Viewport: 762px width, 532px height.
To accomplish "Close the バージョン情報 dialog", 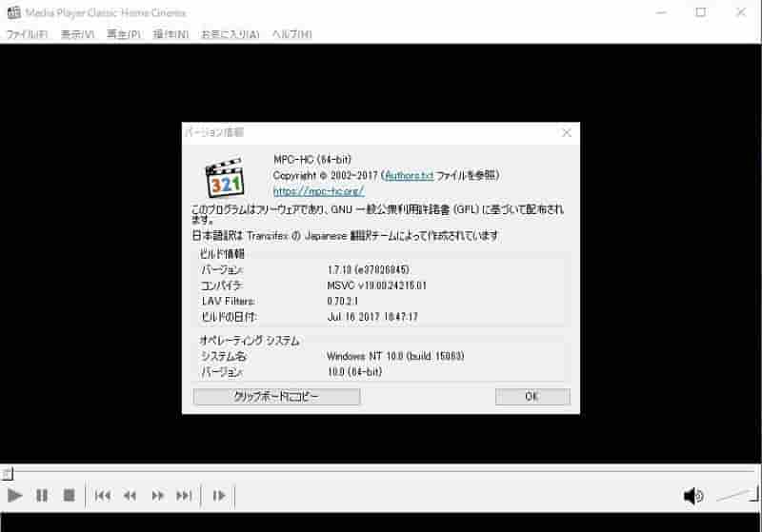I will pos(566,132).
